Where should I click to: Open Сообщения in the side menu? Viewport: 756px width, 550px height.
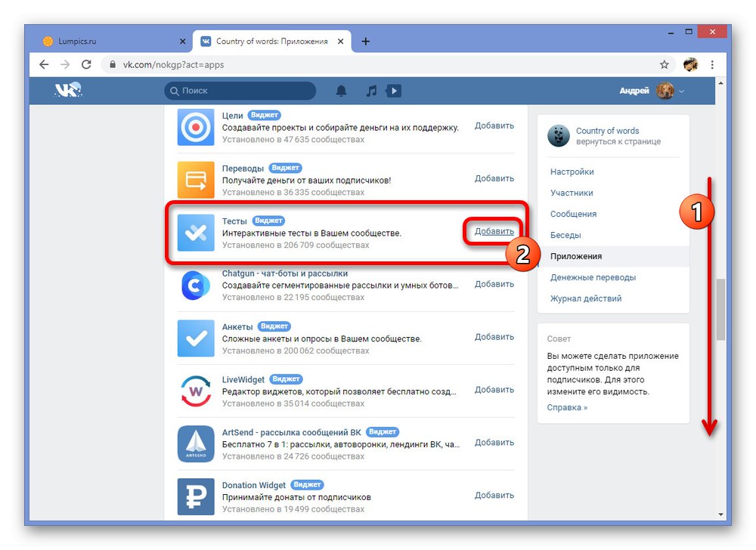(x=573, y=215)
